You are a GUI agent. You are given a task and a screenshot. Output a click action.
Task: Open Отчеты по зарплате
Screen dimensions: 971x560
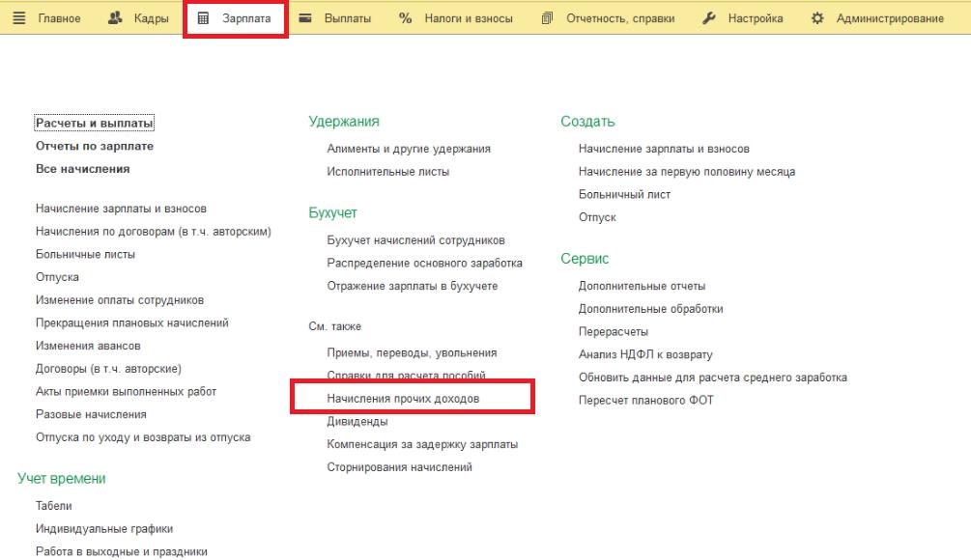point(95,147)
